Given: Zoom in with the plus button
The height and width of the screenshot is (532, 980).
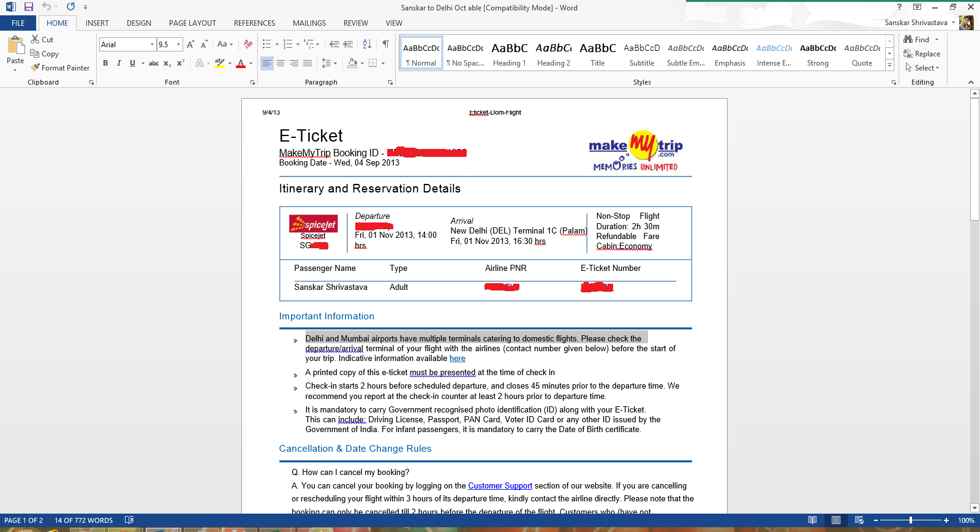Looking at the screenshot, I should coord(946,520).
